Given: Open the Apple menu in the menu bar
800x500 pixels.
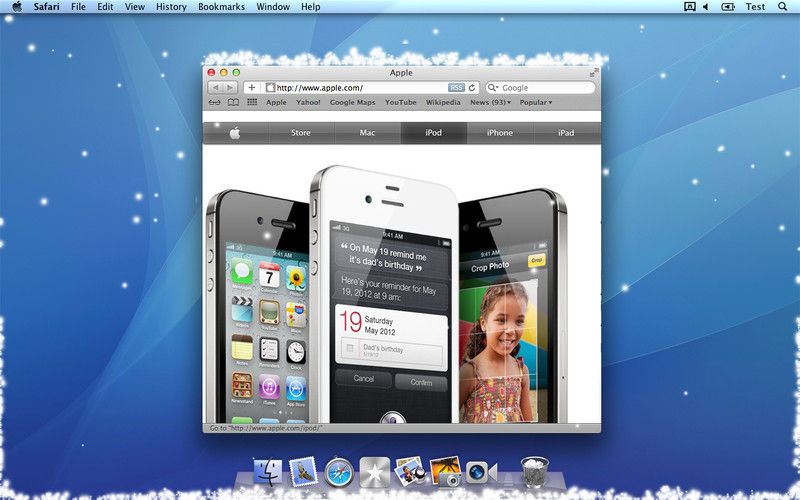Looking at the screenshot, I should coord(17,7).
